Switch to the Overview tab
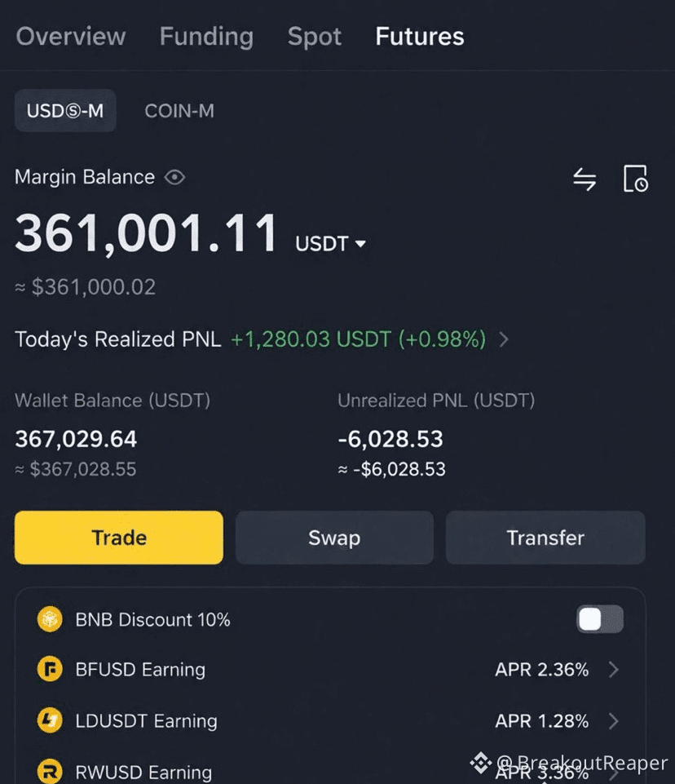Image resolution: width=675 pixels, height=784 pixels. pyautogui.click(x=70, y=37)
